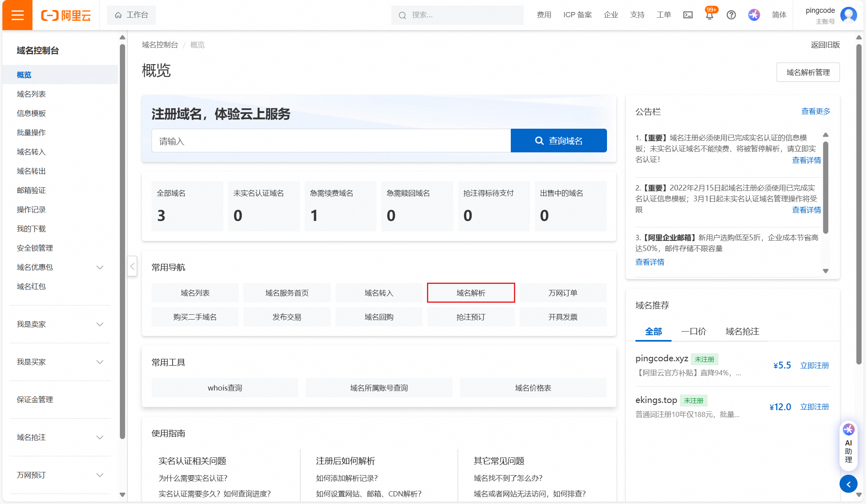
Task: Click 查看更多 in the bulletin board
Action: [x=815, y=111]
